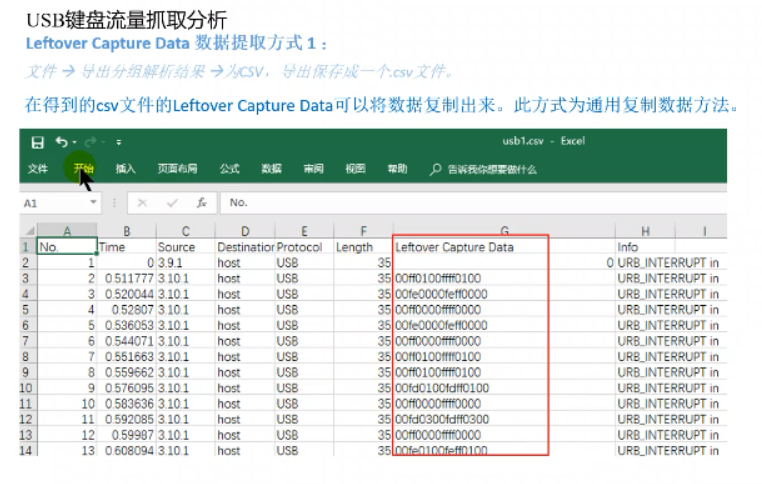Click the Leftover Capture Data header cell
Viewport: 762px width, 484px height.
504,246
